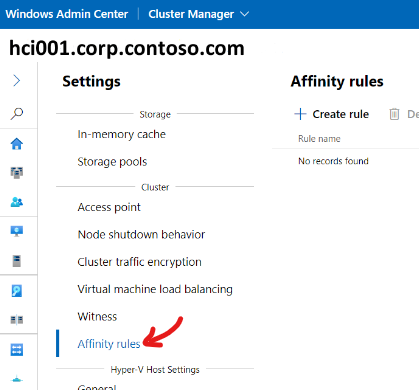Click the Windows Admin Center title link

(67, 14)
